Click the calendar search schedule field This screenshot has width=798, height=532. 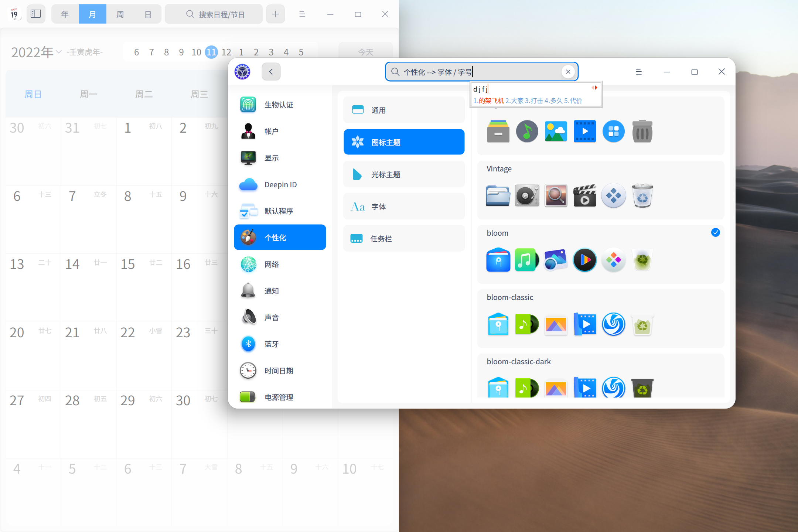pos(214,14)
